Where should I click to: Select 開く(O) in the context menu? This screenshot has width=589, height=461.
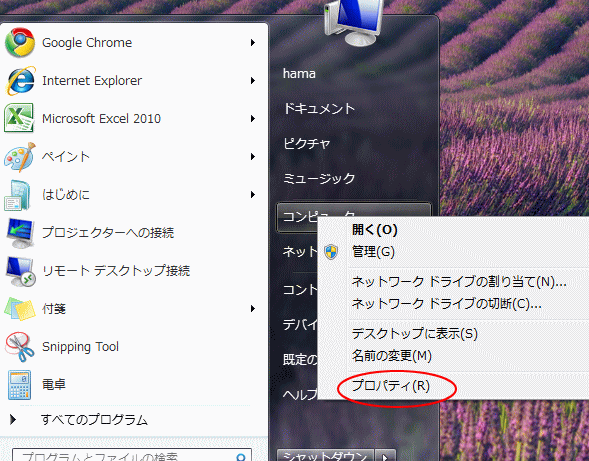375,230
